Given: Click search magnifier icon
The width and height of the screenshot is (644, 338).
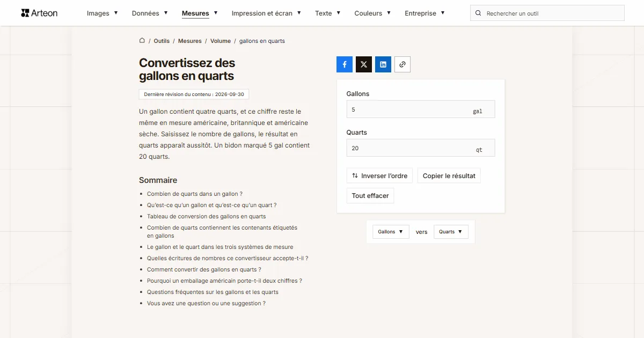Looking at the screenshot, I should pyautogui.click(x=479, y=13).
